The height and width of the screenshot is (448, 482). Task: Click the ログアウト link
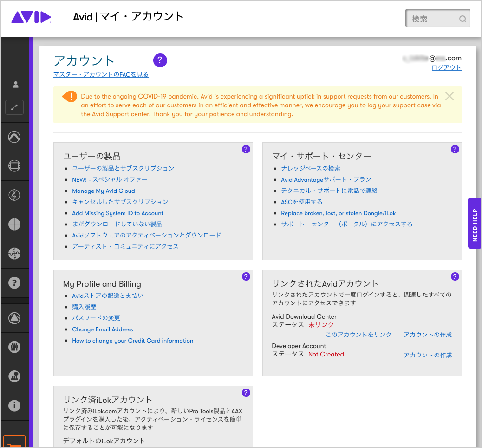447,67
